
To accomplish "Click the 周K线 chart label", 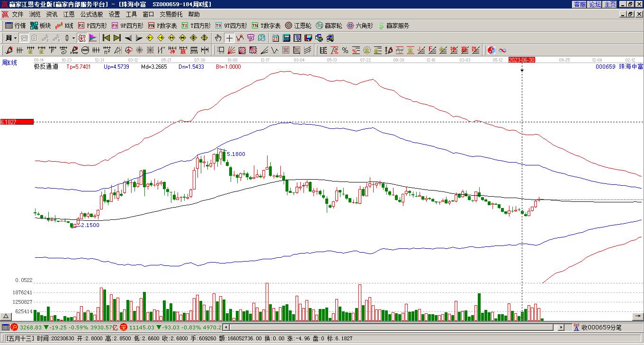I will point(9,63).
